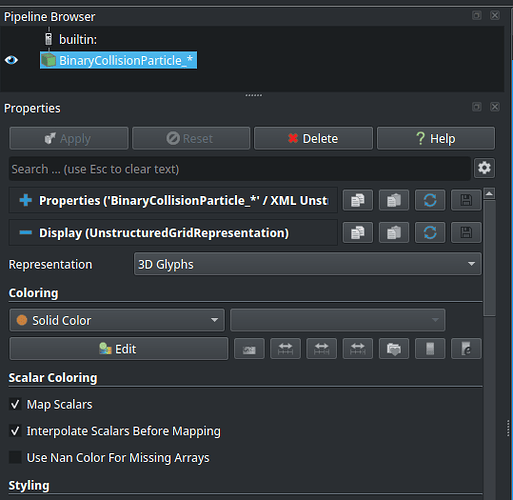Screen dimensions: 513x500
Task: Save as defaults in Display row
Action: (x=466, y=232)
